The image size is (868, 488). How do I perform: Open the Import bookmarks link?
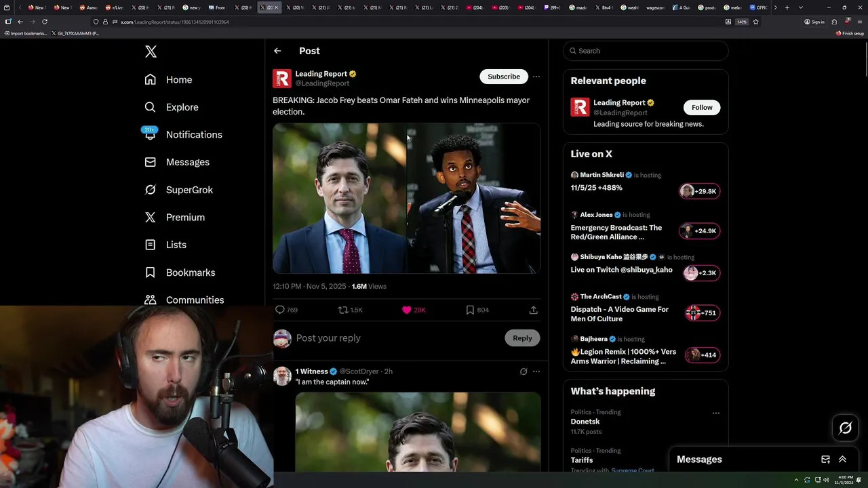(24, 33)
